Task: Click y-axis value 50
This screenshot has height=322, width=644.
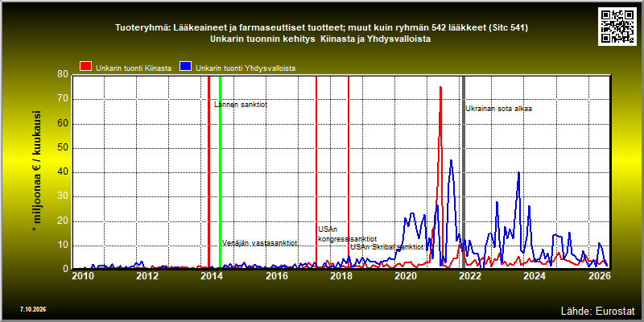Action: point(63,148)
